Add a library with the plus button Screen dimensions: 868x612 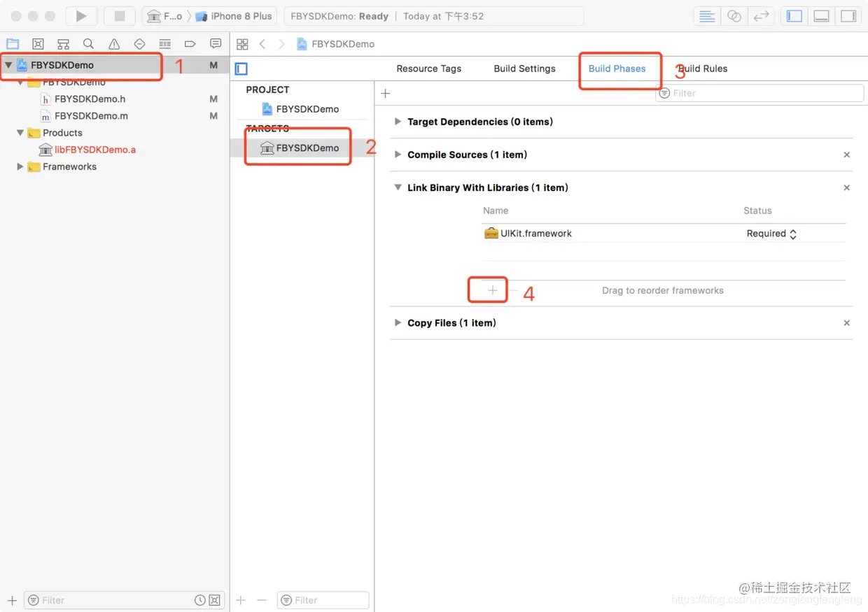point(493,290)
